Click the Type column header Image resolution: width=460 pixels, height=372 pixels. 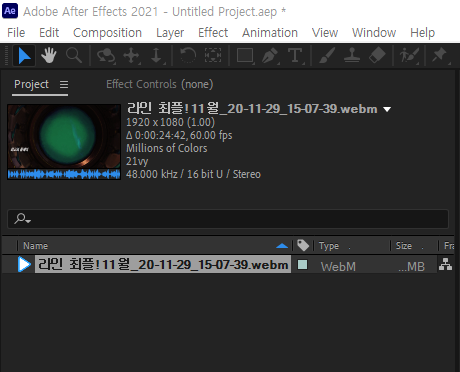click(329, 246)
